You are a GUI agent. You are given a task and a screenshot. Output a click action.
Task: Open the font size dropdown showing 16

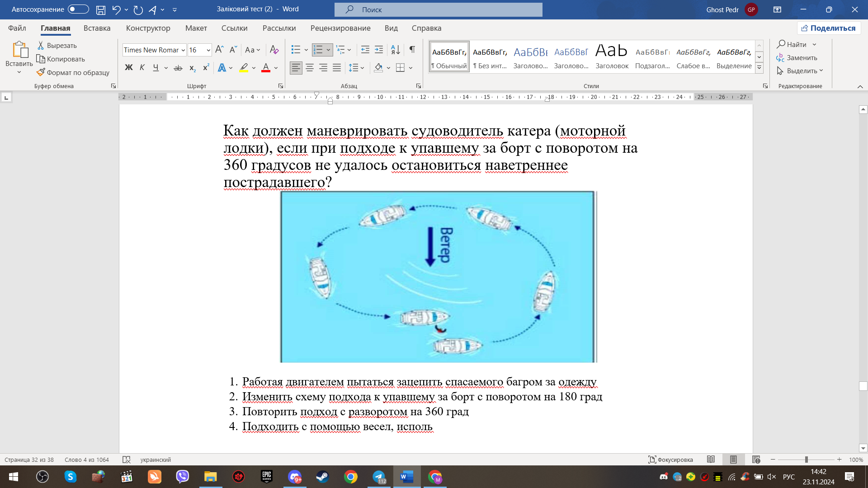coord(208,50)
